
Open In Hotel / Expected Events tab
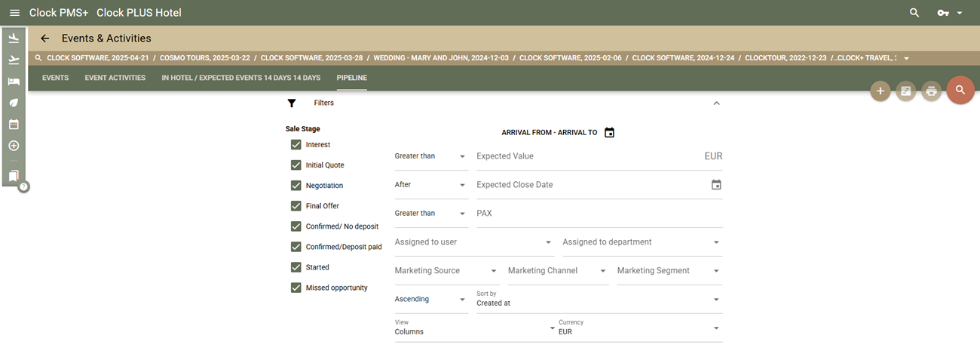click(241, 78)
